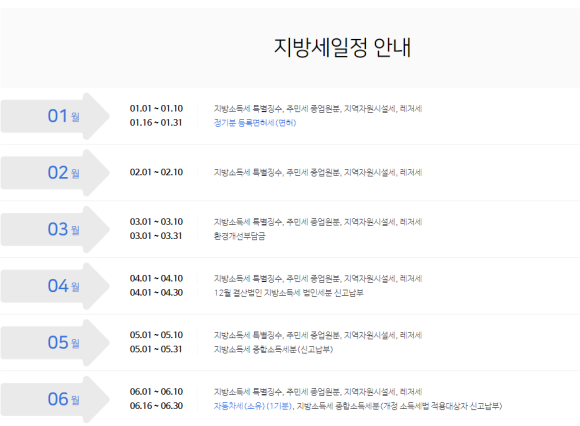Select date range 03.01 ~ 03.31
The width and height of the screenshot is (580, 426).
point(156,236)
